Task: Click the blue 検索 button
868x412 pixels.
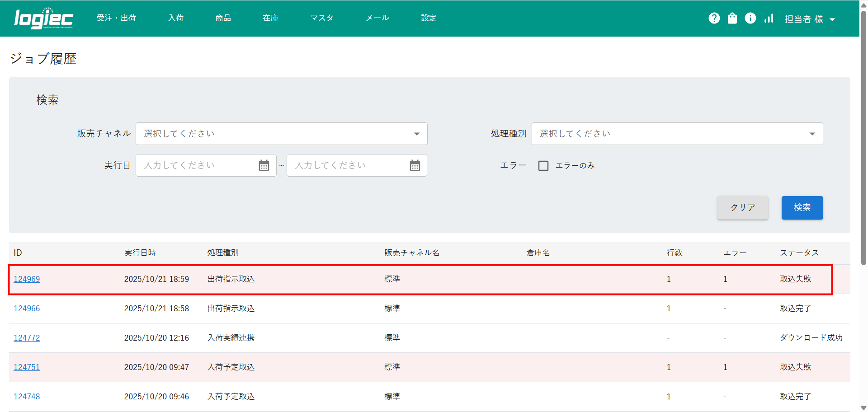Action: [x=802, y=208]
